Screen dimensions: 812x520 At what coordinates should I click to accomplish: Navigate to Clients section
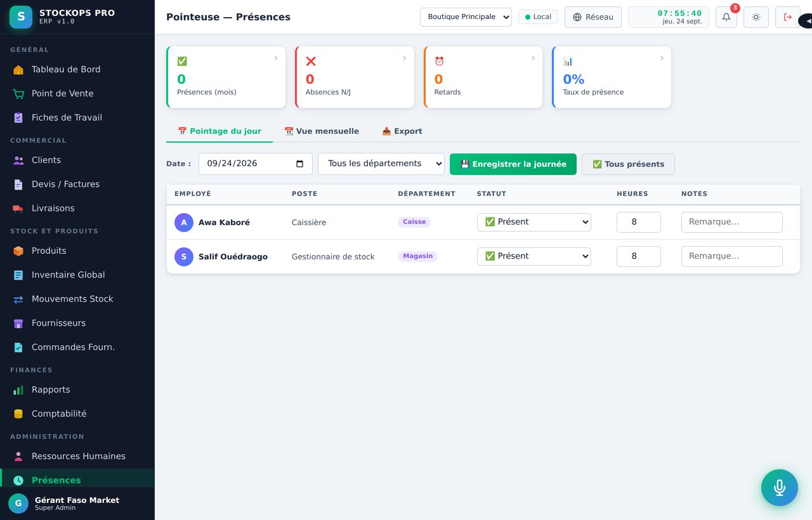coord(77,160)
